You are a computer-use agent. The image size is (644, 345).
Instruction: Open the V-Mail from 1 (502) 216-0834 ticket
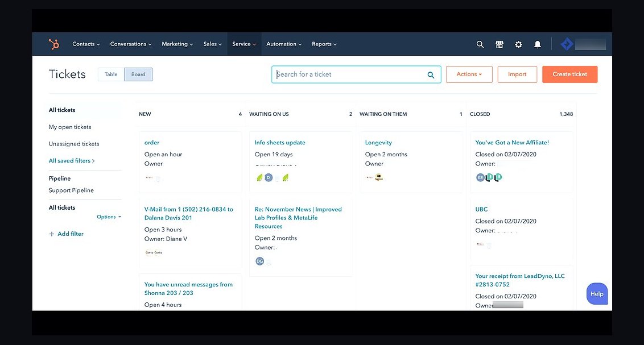click(188, 213)
